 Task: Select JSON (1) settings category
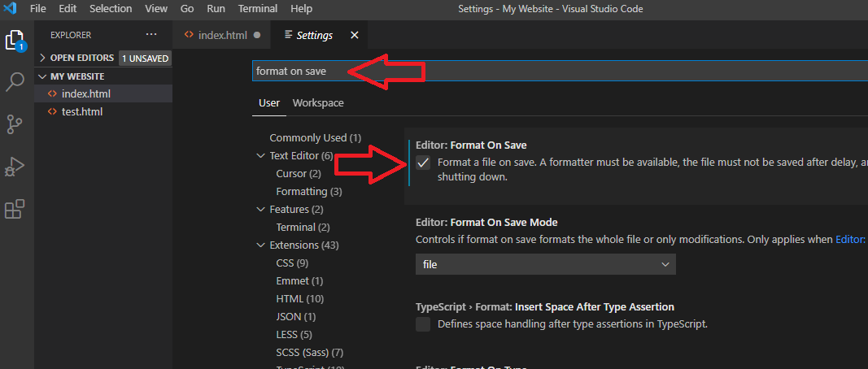point(295,317)
